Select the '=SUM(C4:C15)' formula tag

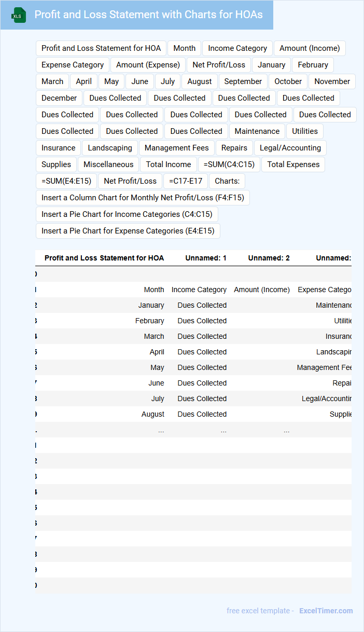point(229,164)
